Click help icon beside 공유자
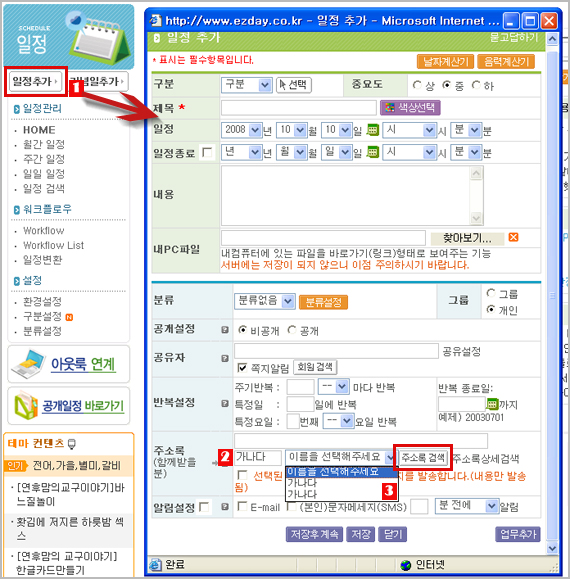570x579 pixels. (225, 358)
